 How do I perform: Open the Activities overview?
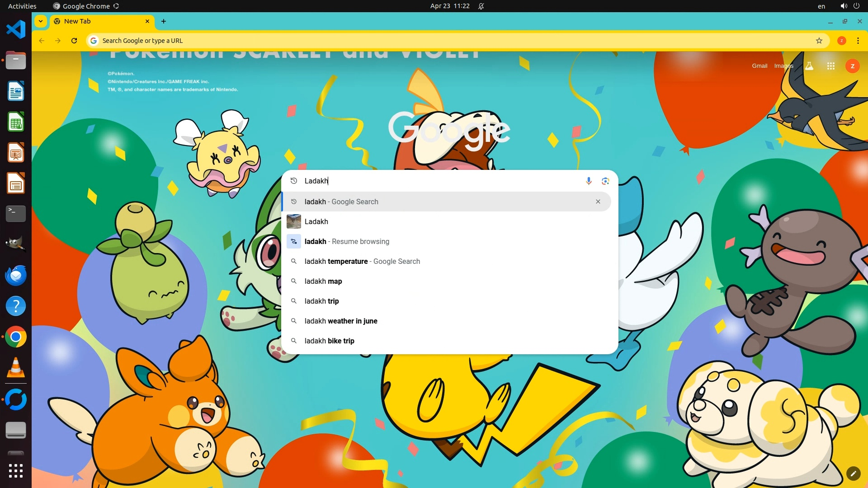point(22,6)
